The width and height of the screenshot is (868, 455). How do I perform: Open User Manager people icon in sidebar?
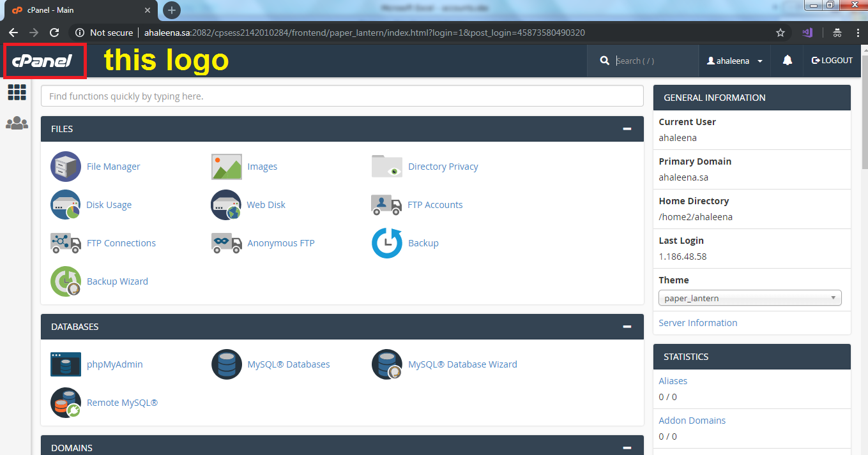[17, 123]
